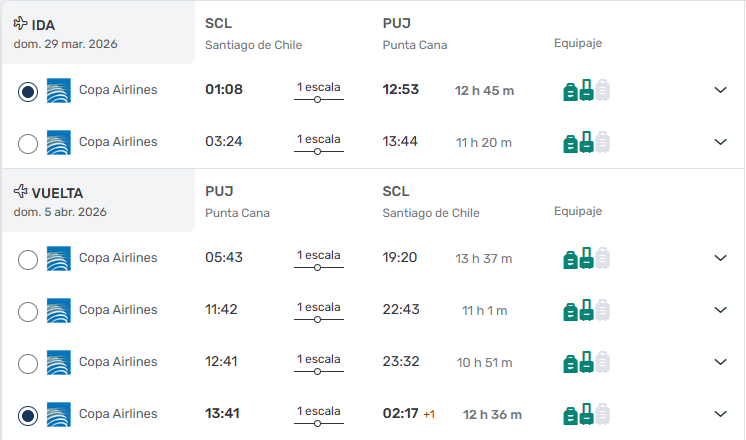Click baggage icons for 01:08 departure flight
Viewport: 746px width, 440px height.
coord(586,91)
